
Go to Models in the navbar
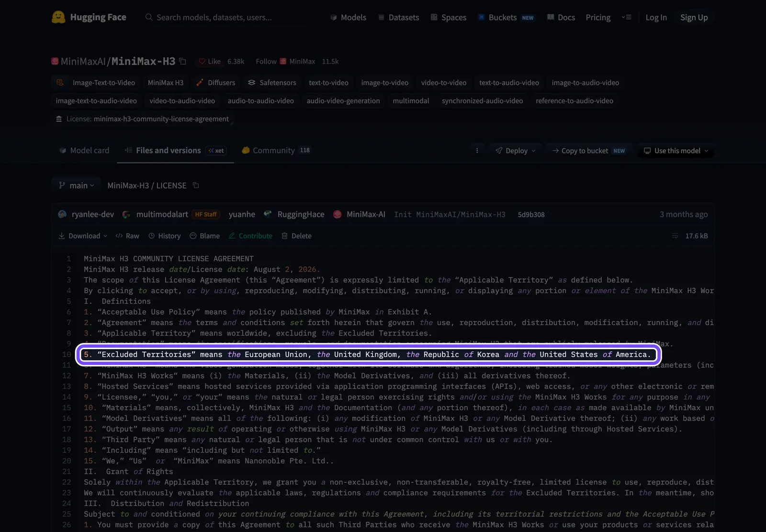tap(348, 17)
